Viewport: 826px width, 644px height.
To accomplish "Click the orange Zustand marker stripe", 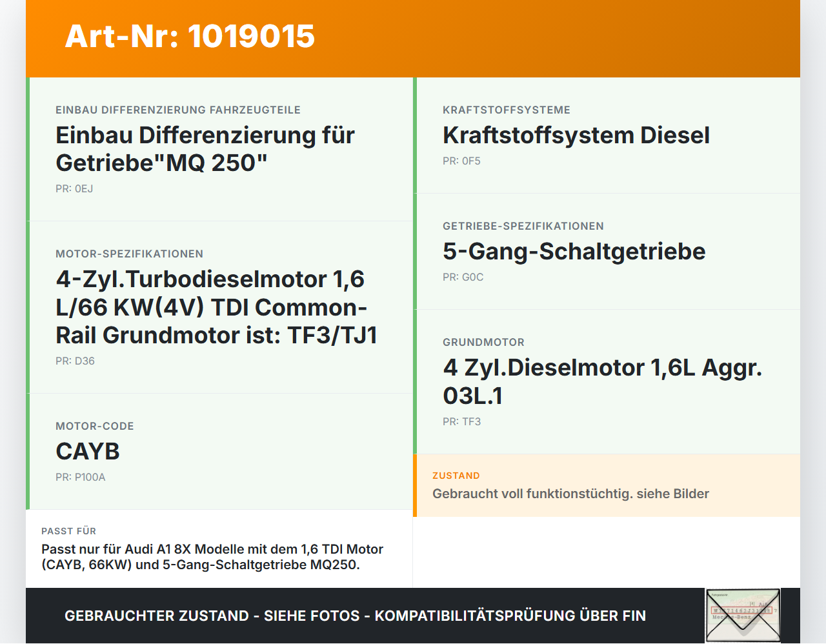I will point(415,485).
